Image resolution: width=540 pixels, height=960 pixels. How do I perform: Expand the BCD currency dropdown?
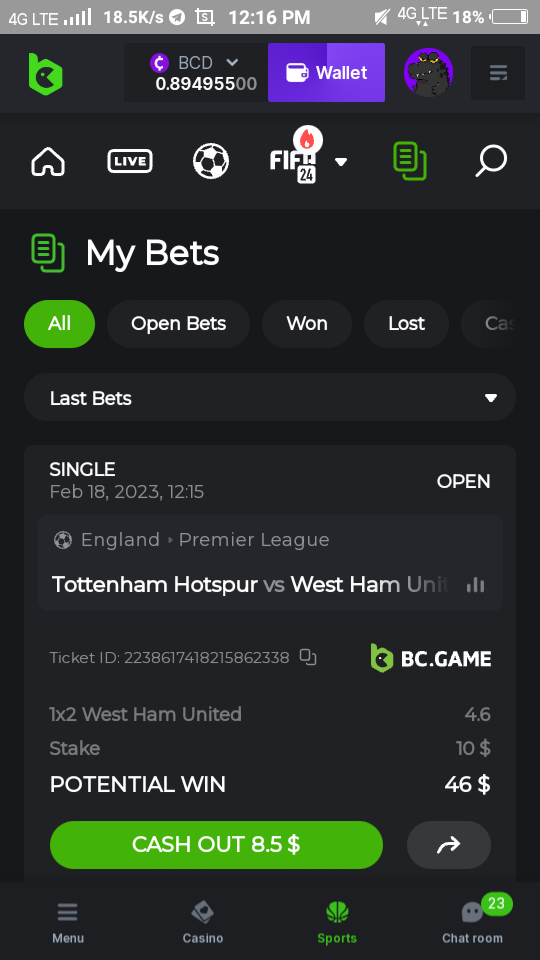point(232,62)
